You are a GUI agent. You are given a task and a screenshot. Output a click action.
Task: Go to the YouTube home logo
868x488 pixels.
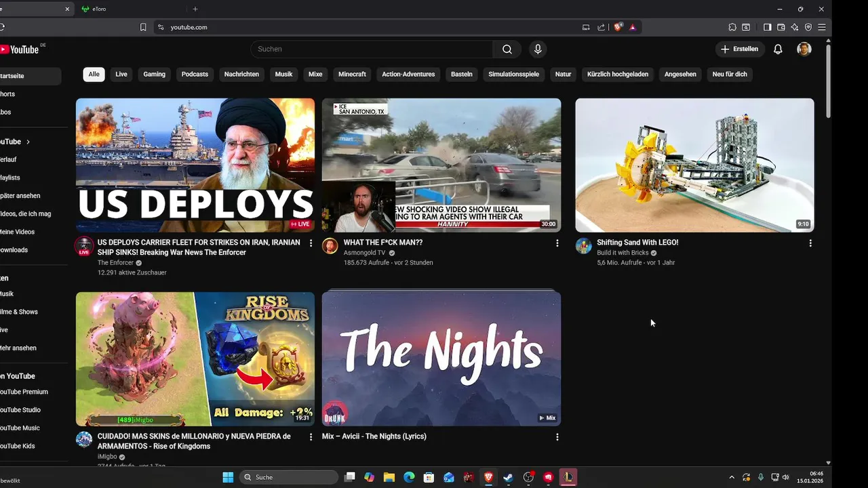click(x=20, y=49)
